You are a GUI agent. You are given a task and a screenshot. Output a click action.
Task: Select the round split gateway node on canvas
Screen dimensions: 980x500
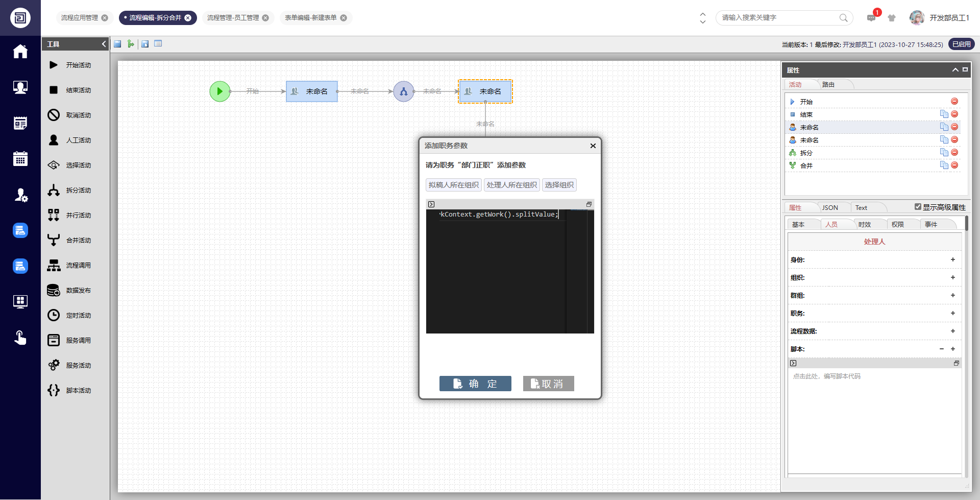click(404, 91)
